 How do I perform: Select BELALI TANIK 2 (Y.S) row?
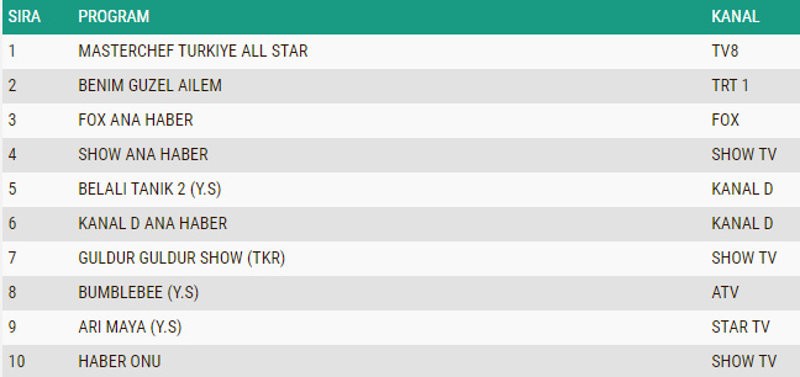(401, 189)
